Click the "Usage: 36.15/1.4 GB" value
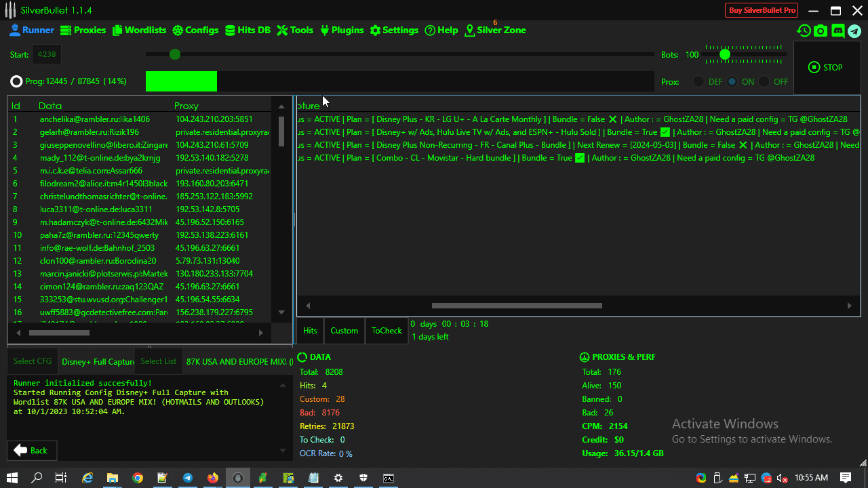Screen dimensions: 868x488 [x=623, y=453]
